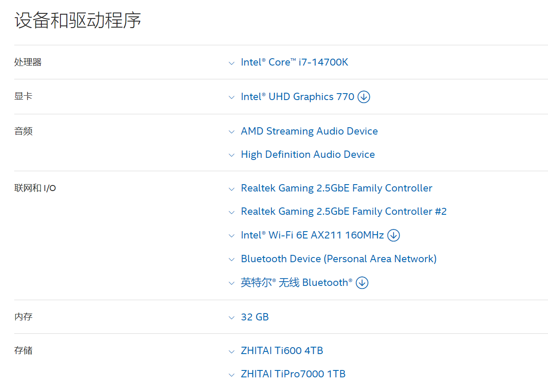The height and width of the screenshot is (392, 548).
Task: Expand chevron for Bluetooth Device (Personal Area Network)
Action: click(232, 260)
